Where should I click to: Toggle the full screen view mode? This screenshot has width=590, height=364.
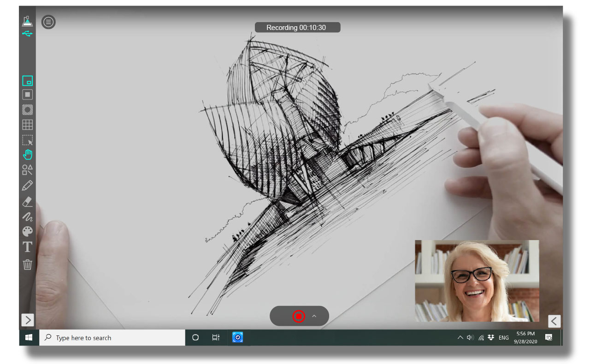[x=27, y=94]
